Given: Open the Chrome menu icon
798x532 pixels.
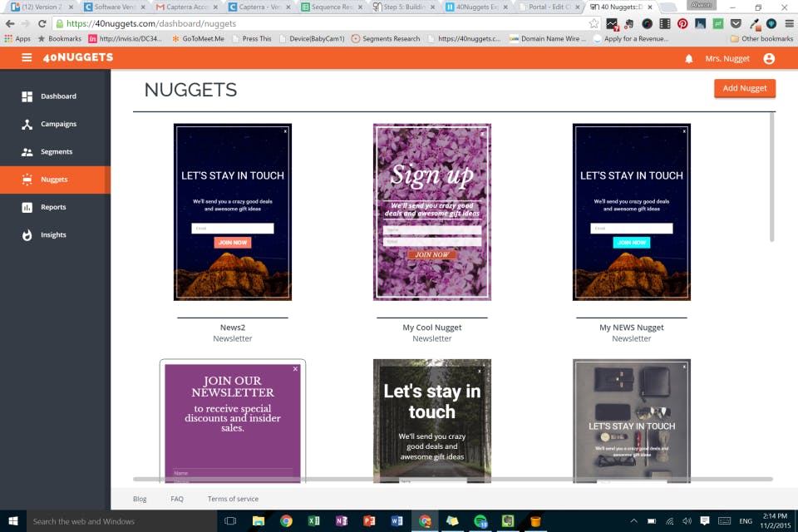Looking at the screenshot, I should (x=790, y=23).
